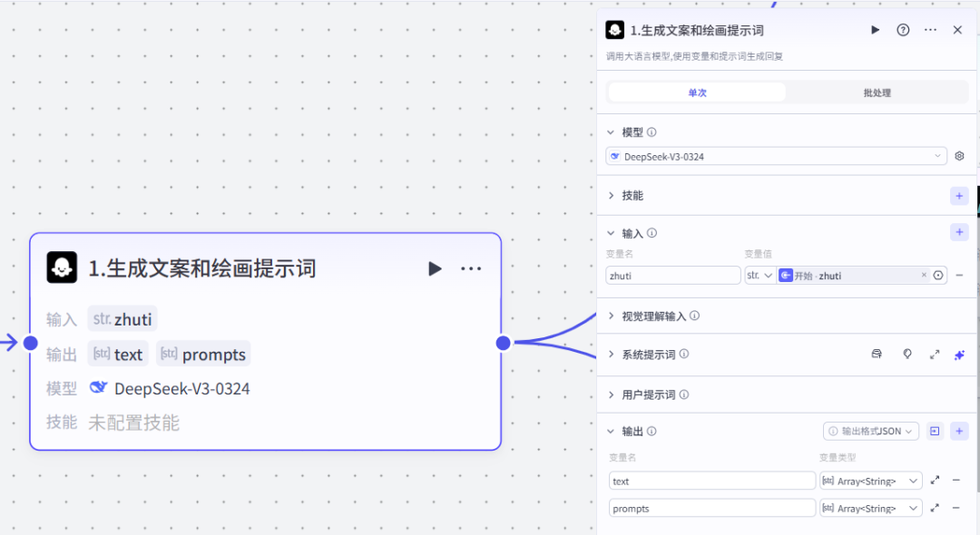Open Array<String> type dropdown for text

(870, 481)
